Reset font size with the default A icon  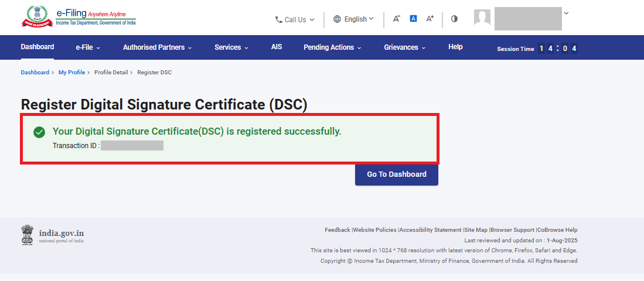(x=413, y=19)
